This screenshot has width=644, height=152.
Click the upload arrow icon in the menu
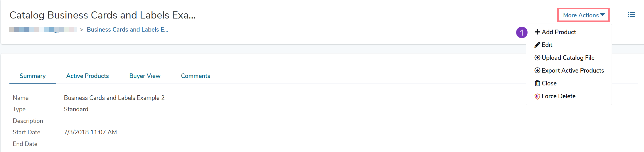[537, 58]
